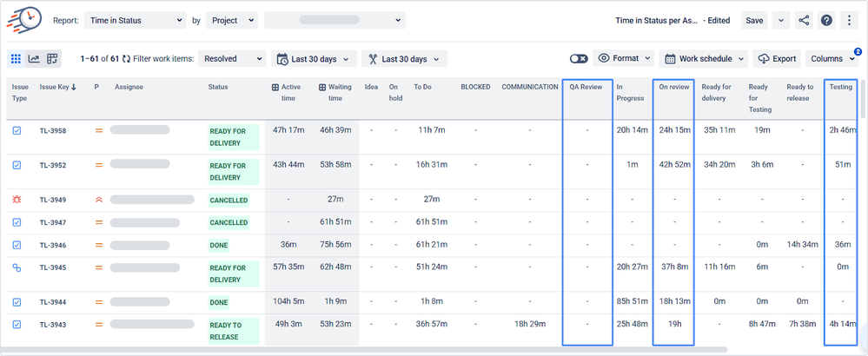
Task: Open the Format menu
Action: click(x=625, y=59)
